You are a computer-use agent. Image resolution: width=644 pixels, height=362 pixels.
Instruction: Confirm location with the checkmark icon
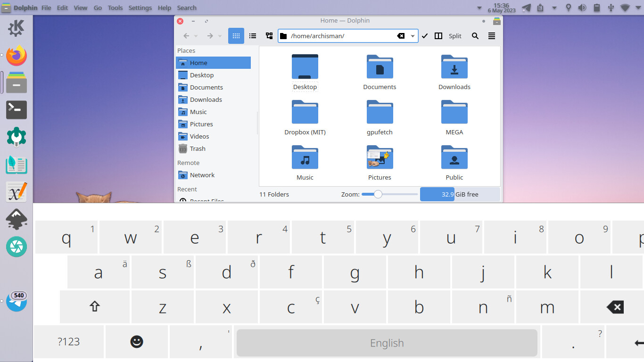click(x=425, y=36)
